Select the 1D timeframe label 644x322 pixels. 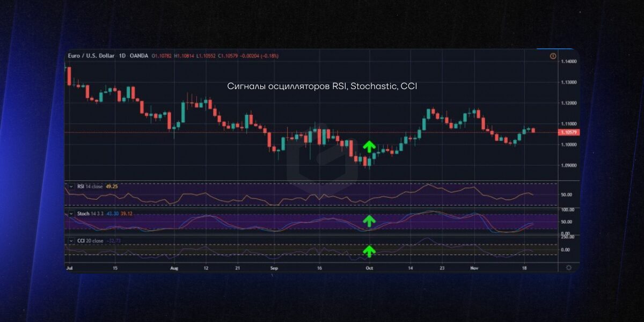pyautogui.click(x=121, y=56)
